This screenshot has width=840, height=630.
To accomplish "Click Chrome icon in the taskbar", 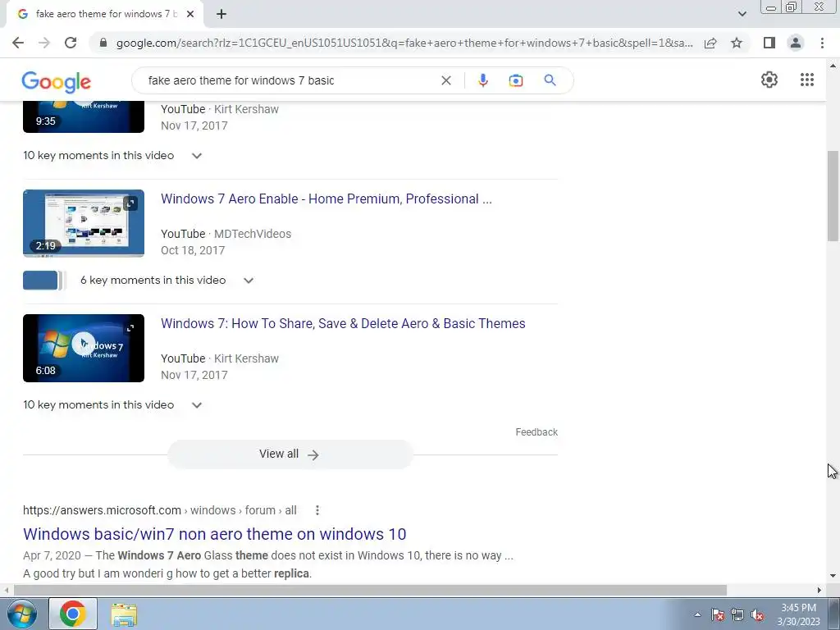I will [x=73, y=614].
